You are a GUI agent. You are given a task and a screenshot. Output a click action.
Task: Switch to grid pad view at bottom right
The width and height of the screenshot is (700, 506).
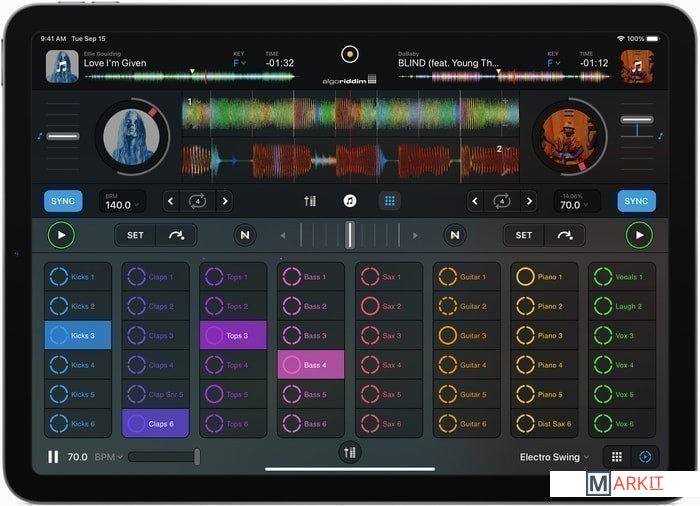617,457
